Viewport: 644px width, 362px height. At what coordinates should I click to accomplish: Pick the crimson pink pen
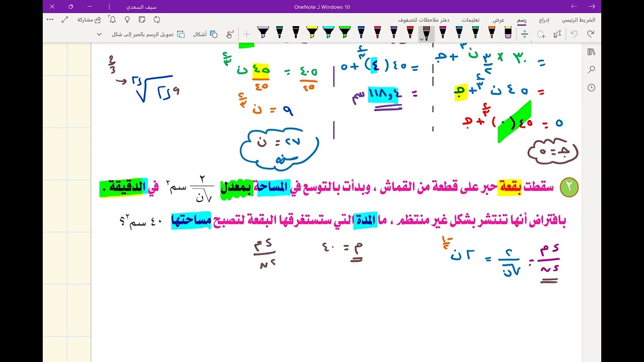click(377, 33)
